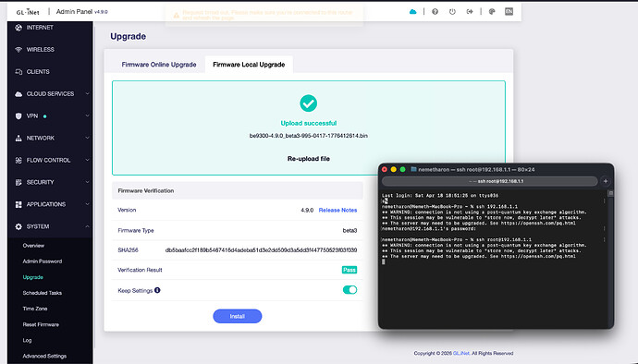
Task: Expand the VPN menu chevron
Action: (x=87, y=115)
